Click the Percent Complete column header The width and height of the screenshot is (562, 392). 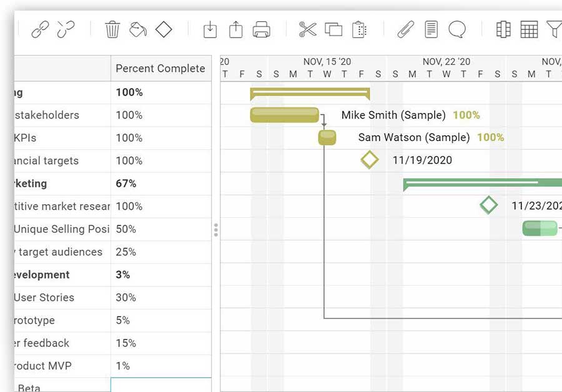pyautogui.click(x=161, y=68)
